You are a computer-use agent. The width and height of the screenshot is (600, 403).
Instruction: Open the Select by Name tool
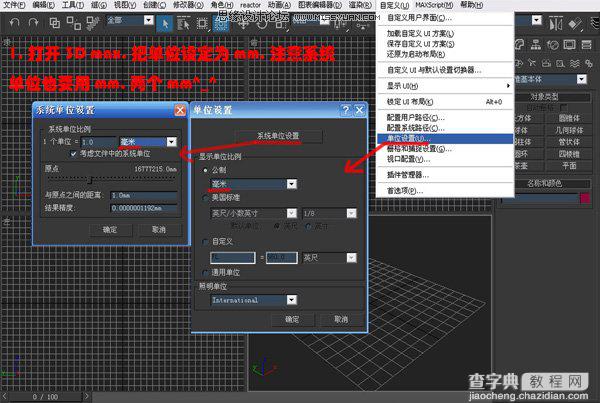click(184, 23)
